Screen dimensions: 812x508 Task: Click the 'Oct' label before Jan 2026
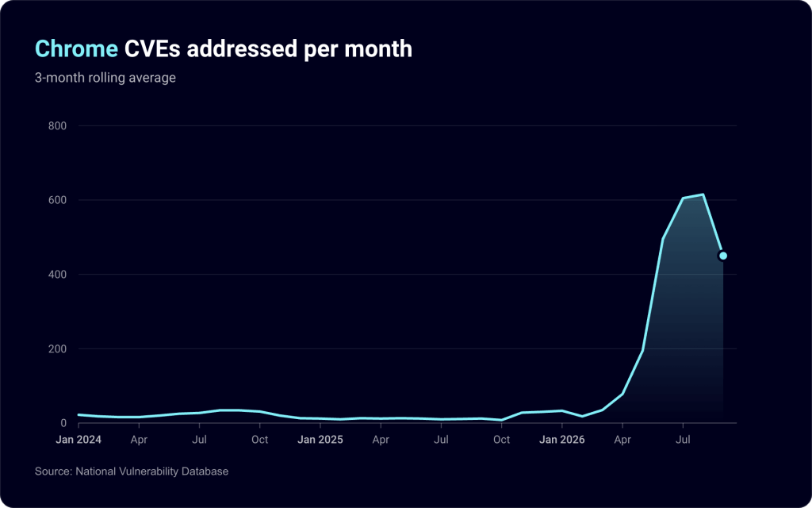click(501, 440)
